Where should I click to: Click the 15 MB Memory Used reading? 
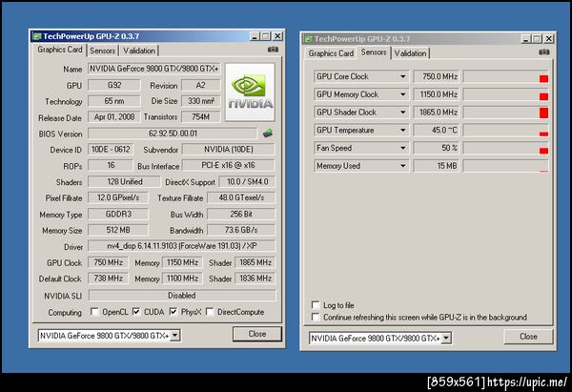coord(437,166)
